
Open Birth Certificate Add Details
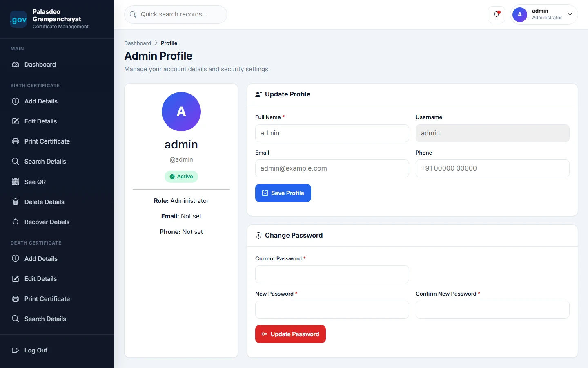57,101
